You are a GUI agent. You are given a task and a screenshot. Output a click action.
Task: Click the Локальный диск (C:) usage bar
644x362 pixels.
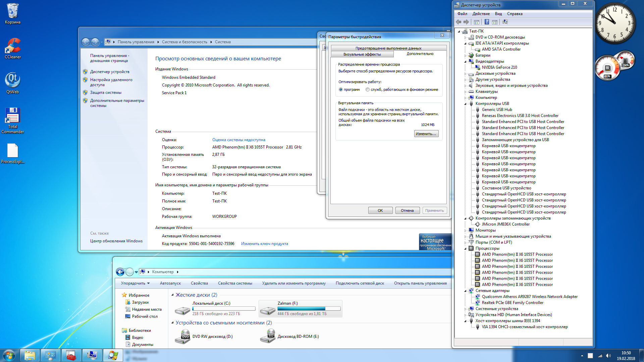[224, 309]
